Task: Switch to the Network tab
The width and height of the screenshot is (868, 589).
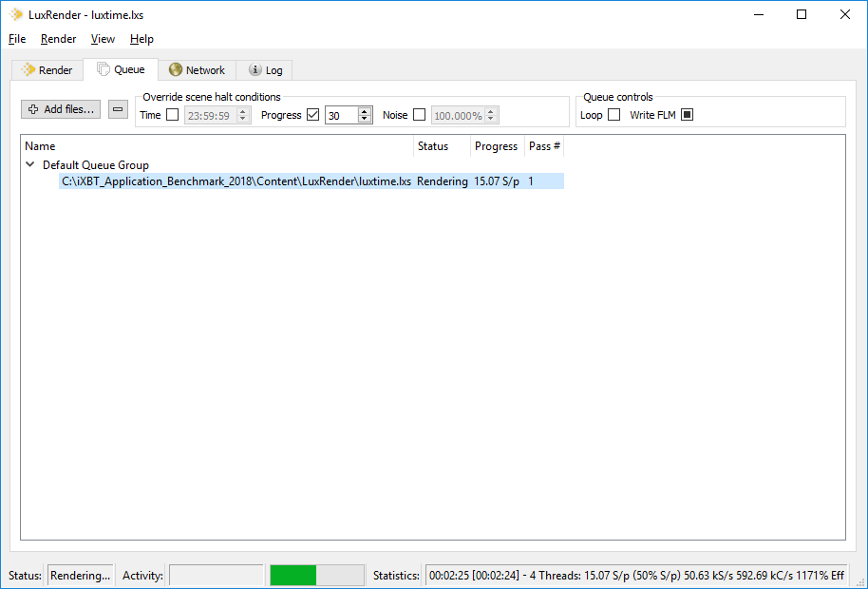Action: click(x=198, y=69)
